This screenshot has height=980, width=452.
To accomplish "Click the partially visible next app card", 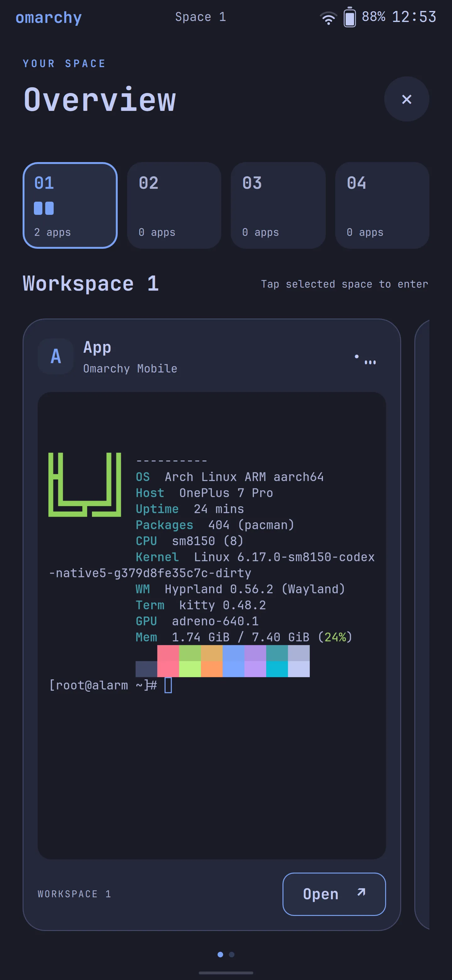I will [422, 625].
